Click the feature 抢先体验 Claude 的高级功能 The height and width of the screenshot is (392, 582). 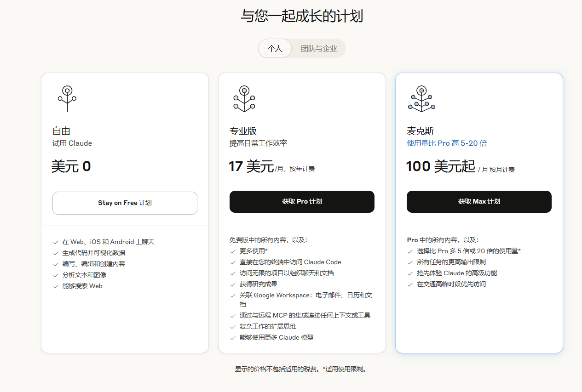457,273
